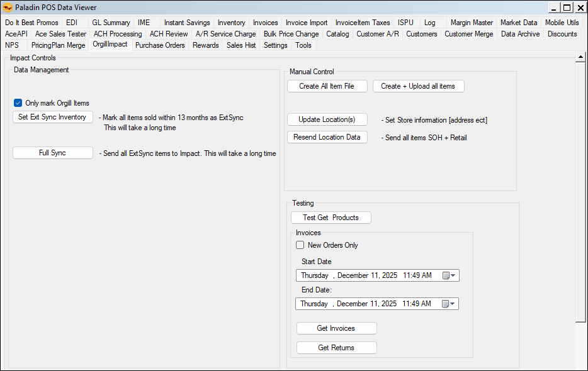Click the Get Returns button
The image size is (588, 371).
point(336,348)
